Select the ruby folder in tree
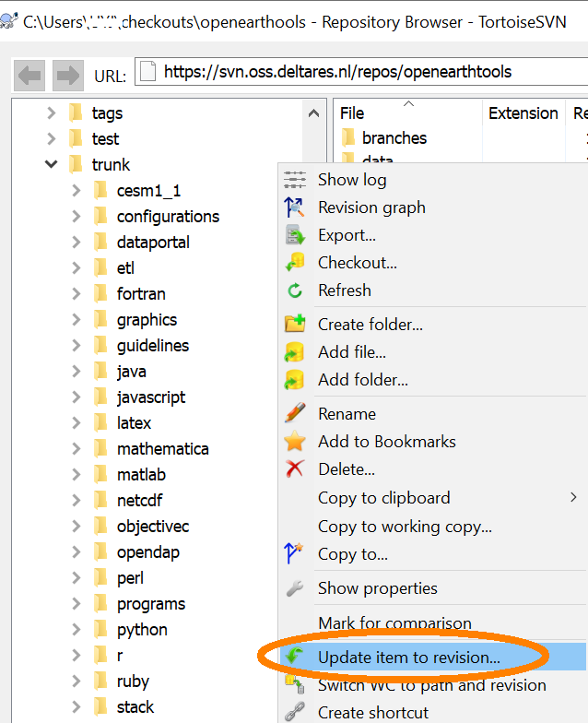The image size is (588, 723). pyautogui.click(x=133, y=681)
